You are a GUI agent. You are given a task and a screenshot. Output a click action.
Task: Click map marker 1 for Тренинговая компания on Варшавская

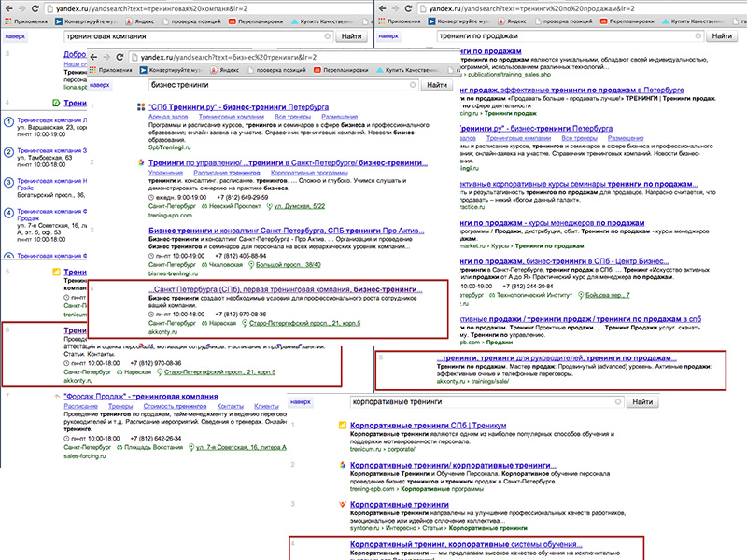(x=8, y=122)
